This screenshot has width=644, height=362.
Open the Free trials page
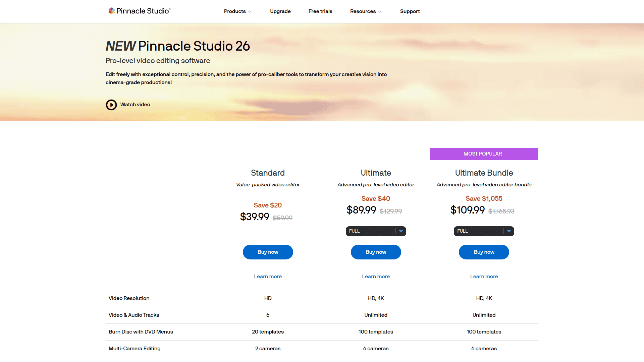320,11
